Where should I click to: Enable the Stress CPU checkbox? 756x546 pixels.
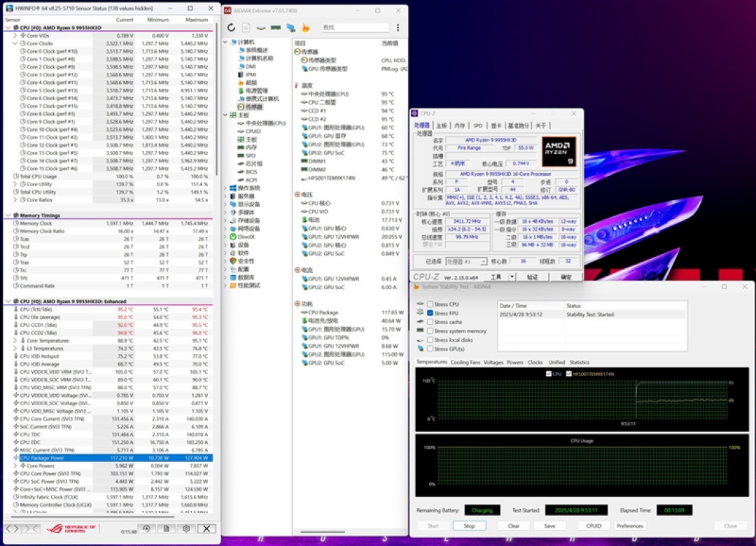pos(430,304)
